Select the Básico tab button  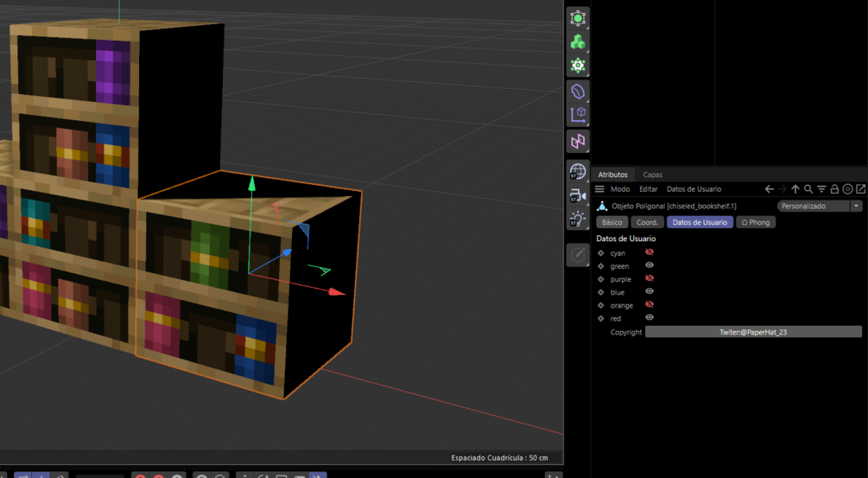(x=611, y=222)
